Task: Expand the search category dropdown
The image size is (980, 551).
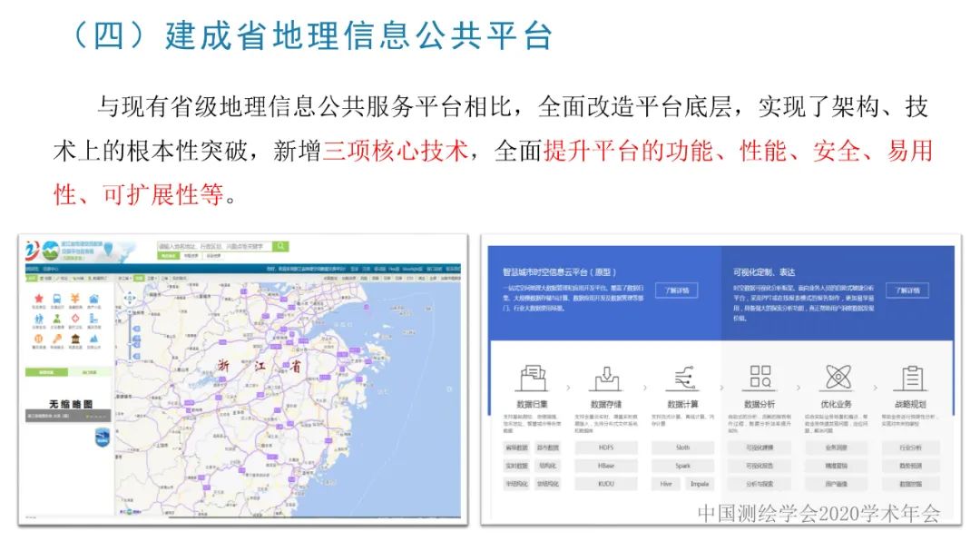Action: point(169,255)
